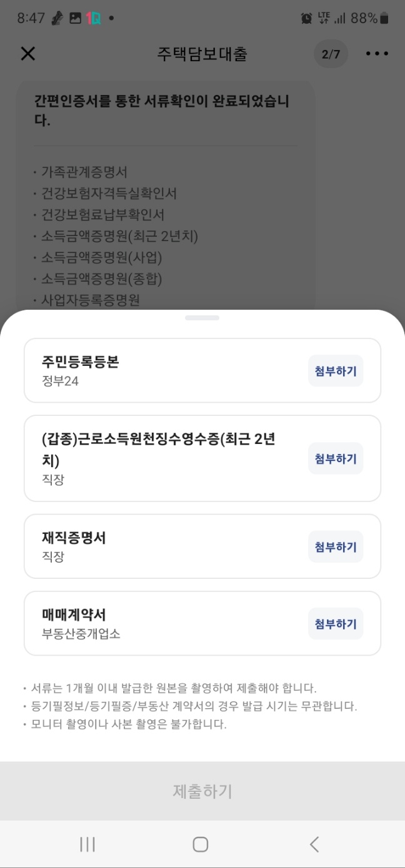Image resolution: width=405 pixels, height=868 pixels.
Task: Tap the X to close 주택담보대출 screen
Action: [27, 54]
